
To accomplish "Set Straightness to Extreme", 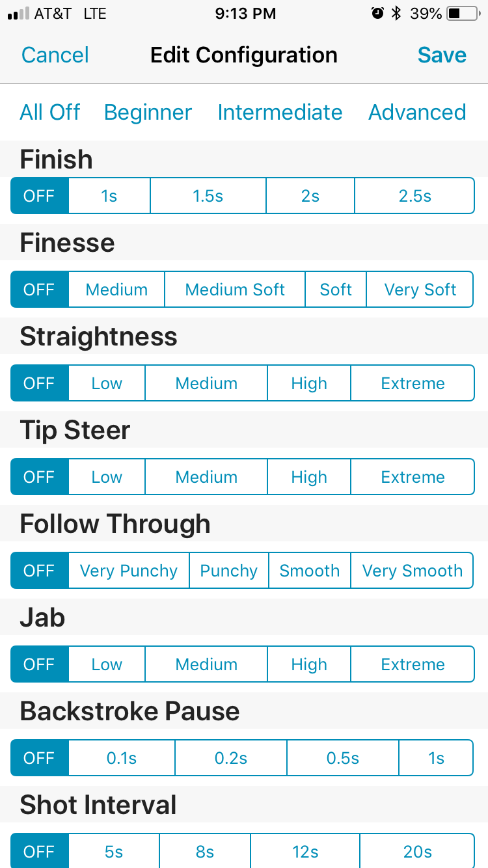I will coord(413,383).
